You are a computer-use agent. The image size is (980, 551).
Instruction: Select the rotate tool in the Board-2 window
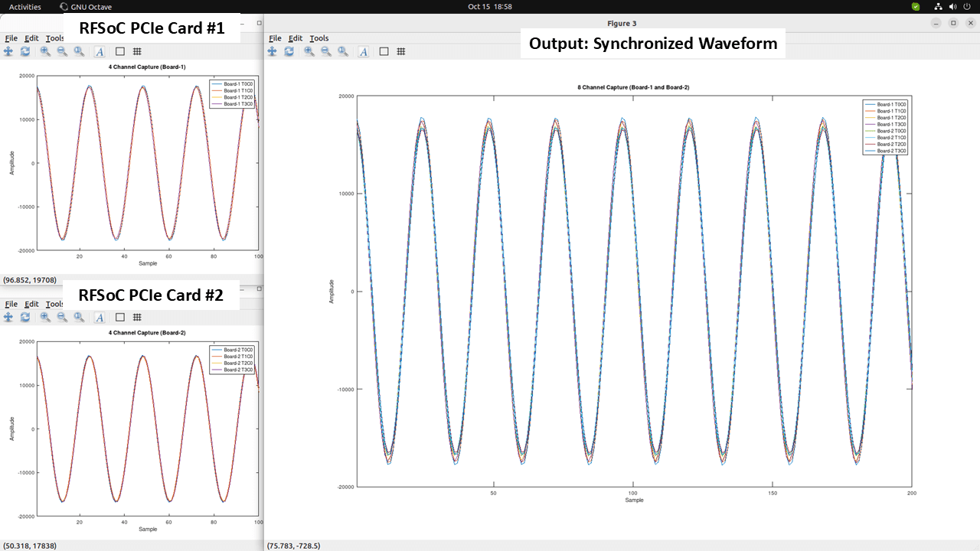pos(24,317)
